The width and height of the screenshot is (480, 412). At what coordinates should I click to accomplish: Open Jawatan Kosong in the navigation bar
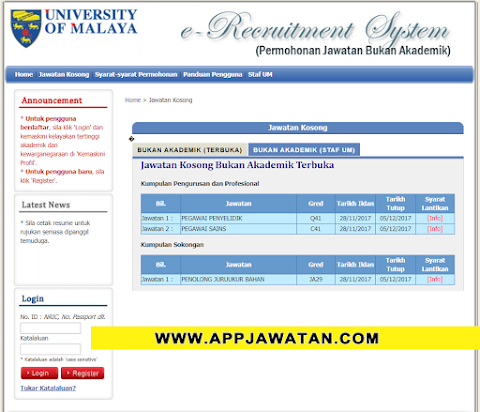[x=64, y=74]
